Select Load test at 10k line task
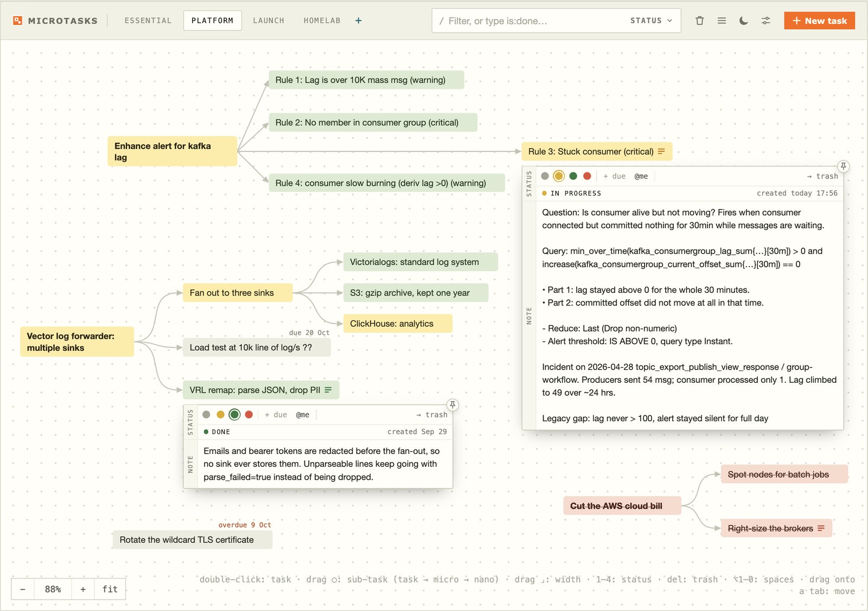This screenshot has height=611, width=868. (x=257, y=348)
